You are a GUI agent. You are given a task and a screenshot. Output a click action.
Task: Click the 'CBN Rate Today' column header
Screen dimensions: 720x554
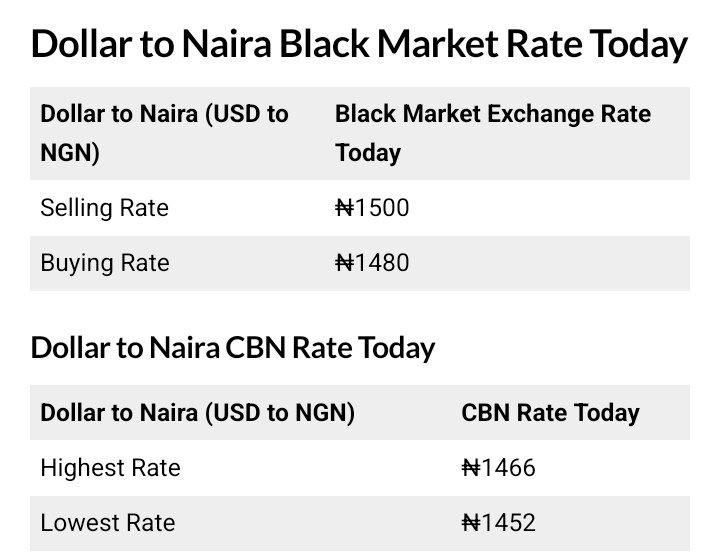click(550, 413)
